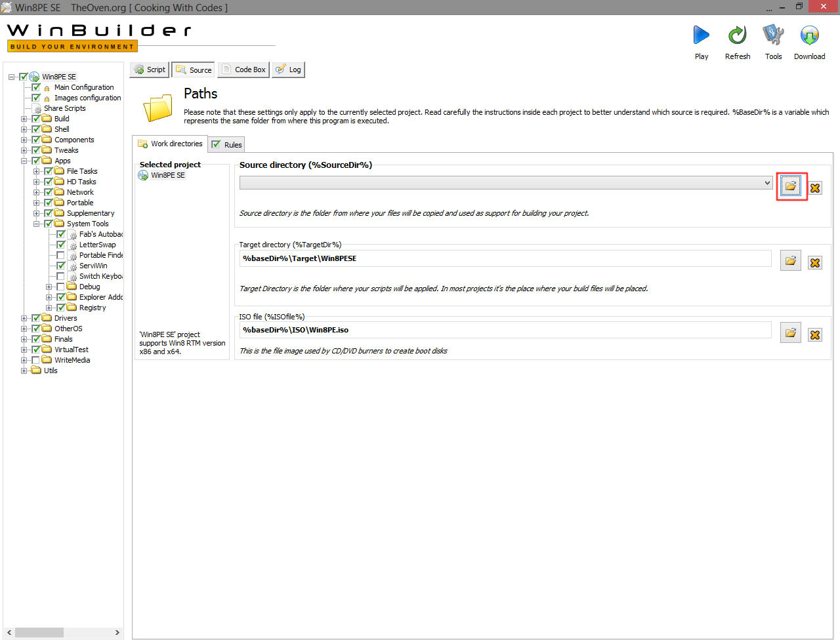Click the Images configuration lock icon
Viewport: 840px width, 644px height.
pyautogui.click(x=47, y=98)
